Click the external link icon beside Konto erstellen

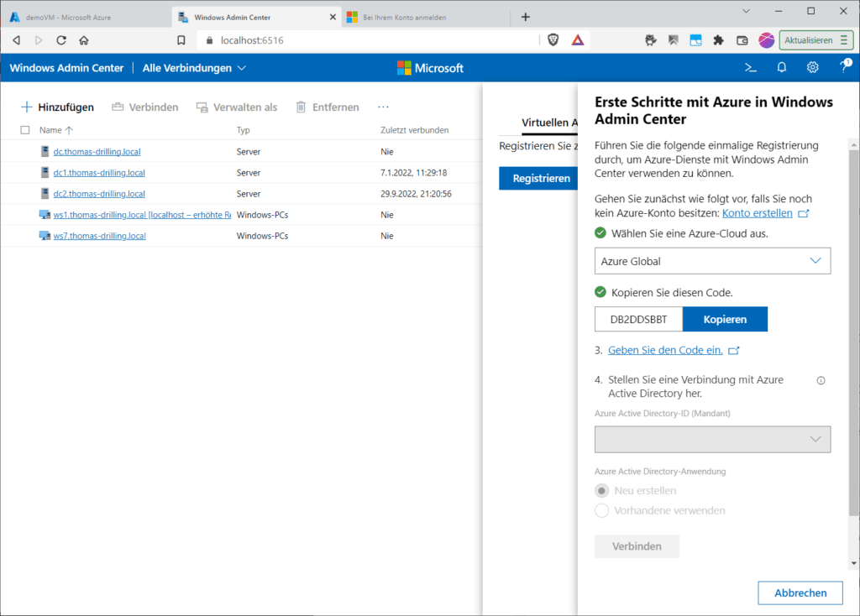pyautogui.click(x=803, y=213)
